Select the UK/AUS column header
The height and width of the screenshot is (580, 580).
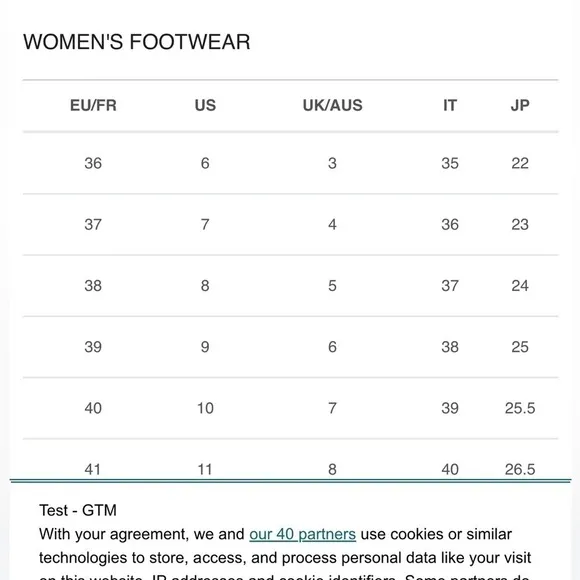coord(333,105)
